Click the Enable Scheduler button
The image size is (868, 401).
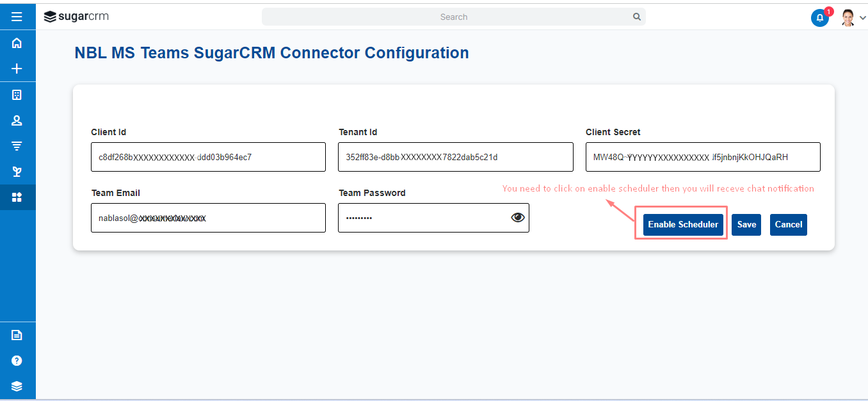683,224
